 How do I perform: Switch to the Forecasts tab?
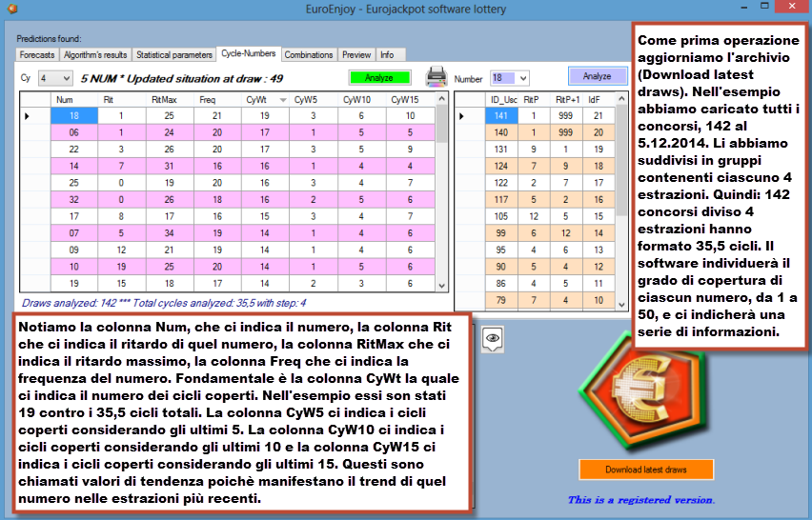tap(36, 54)
